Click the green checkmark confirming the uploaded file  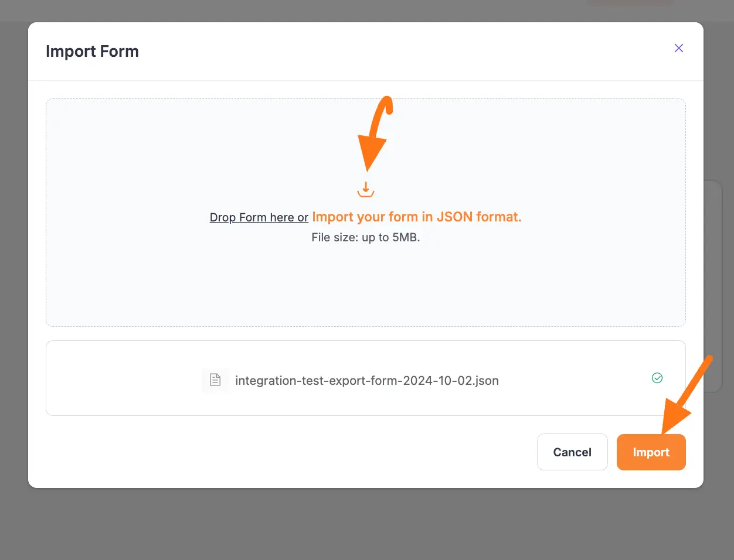[657, 378]
